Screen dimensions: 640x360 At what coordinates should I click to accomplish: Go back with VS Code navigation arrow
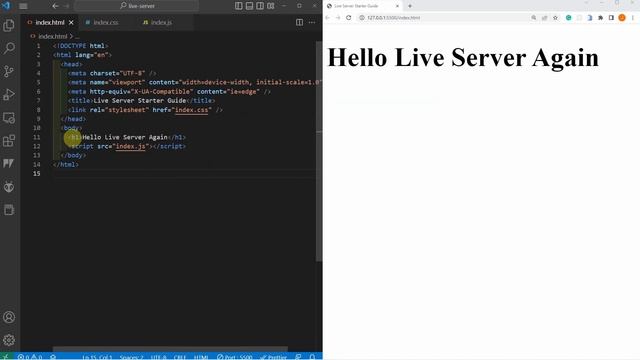tap(55, 6)
